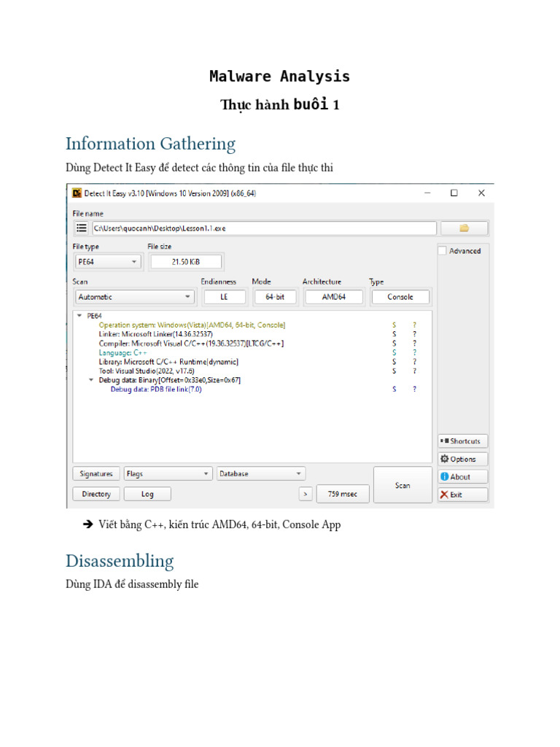Click the 759 msec timing button
The height and width of the screenshot is (747, 560).
click(x=342, y=494)
